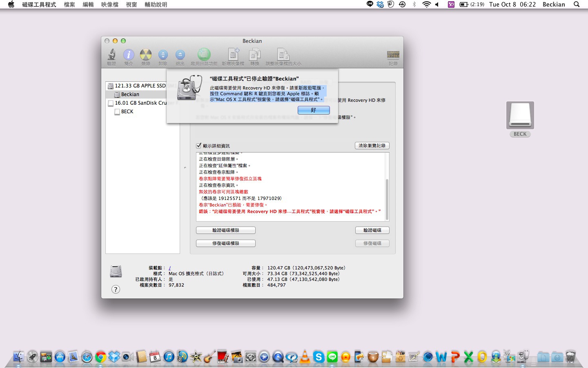Click the 驗證磁碟 button
Viewport: 588px width, 368px height.
372,230
